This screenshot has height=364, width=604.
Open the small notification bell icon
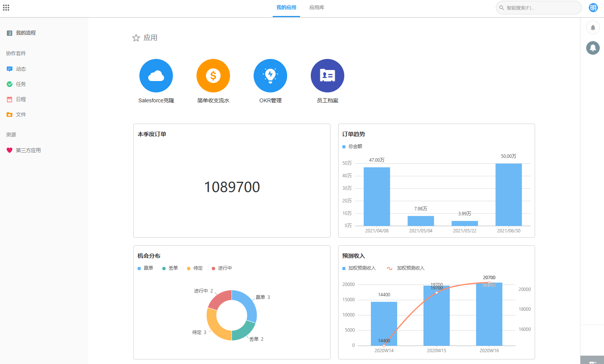593,27
